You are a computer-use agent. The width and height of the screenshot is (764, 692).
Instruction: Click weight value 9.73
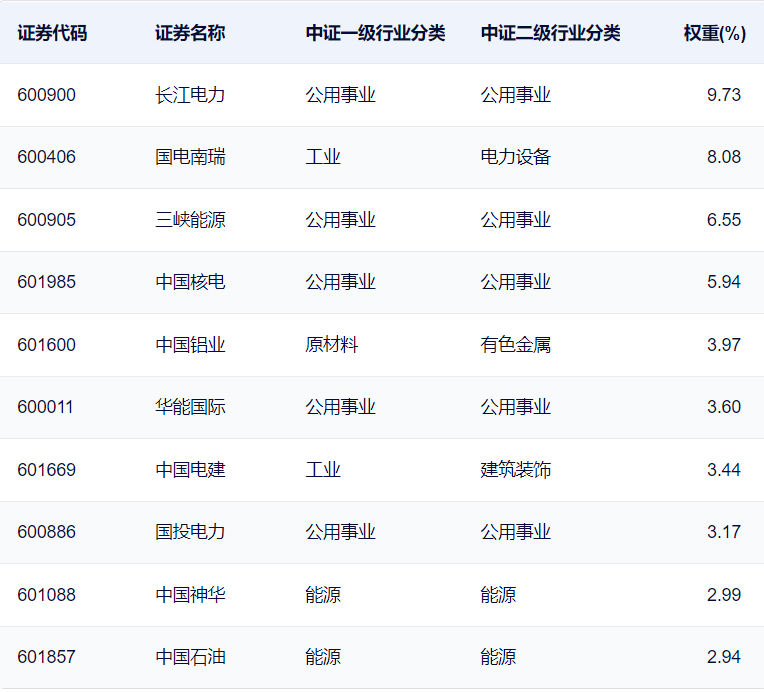724,95
